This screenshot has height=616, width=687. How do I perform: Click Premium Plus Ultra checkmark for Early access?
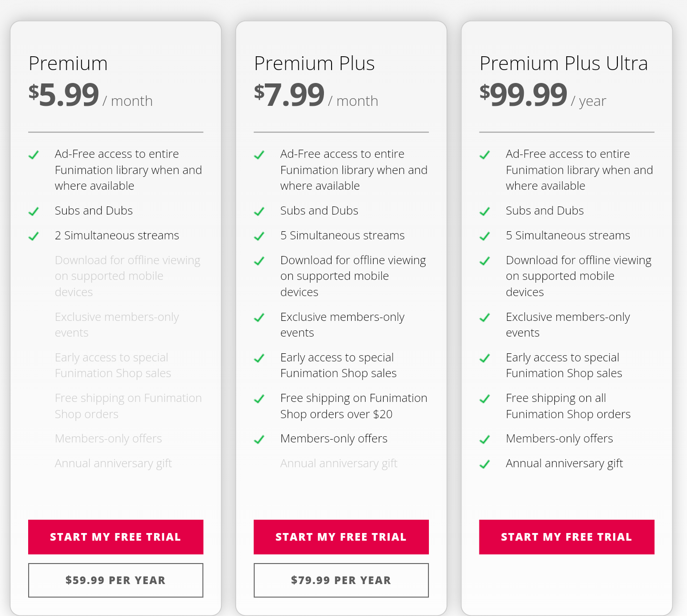click(484, 358)
